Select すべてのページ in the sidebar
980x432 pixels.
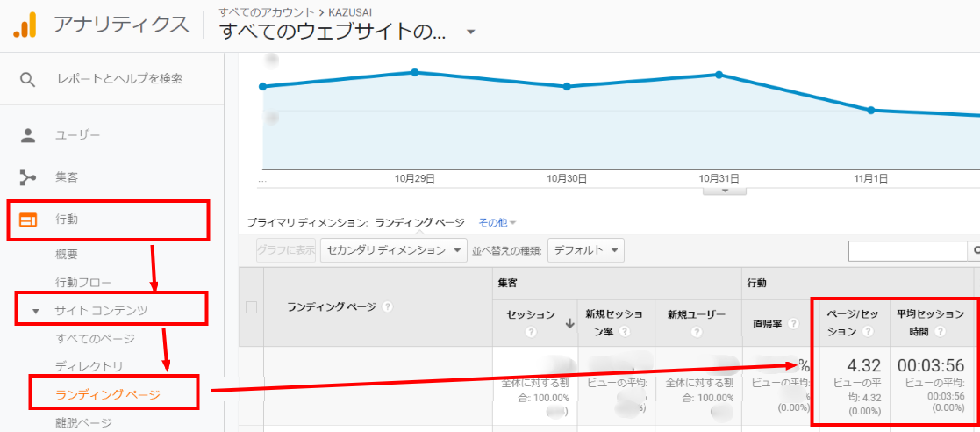[95, 339]
